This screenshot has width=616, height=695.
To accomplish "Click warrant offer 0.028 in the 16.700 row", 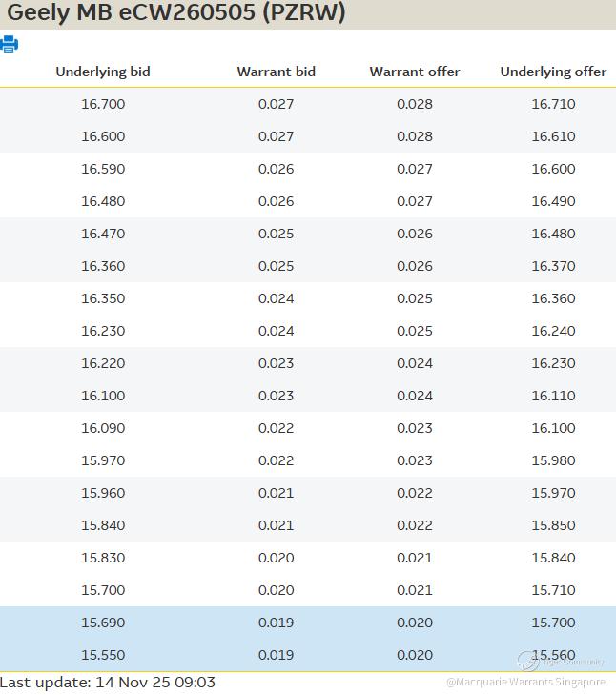I will [415, 104].
